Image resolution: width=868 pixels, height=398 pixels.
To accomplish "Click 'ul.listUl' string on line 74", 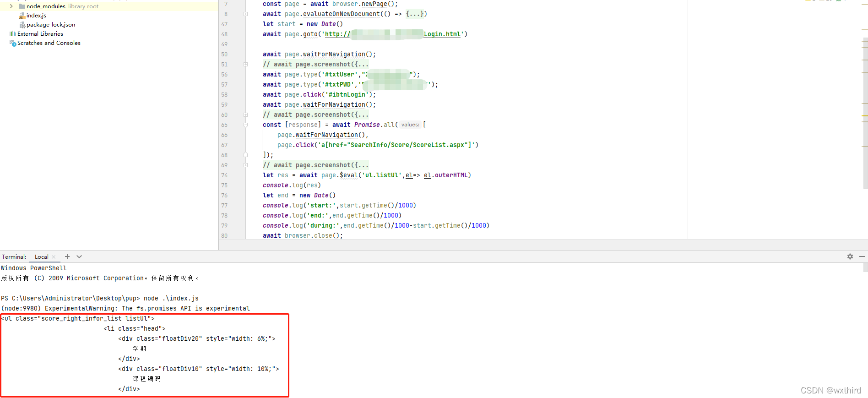I will pyautogui.click(x=382, y=175).
